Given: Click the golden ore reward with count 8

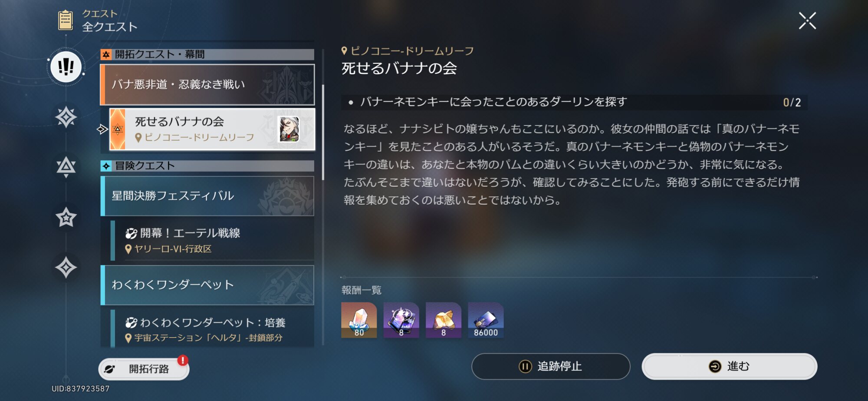Looking at the screenshot, I should (444, 320).
